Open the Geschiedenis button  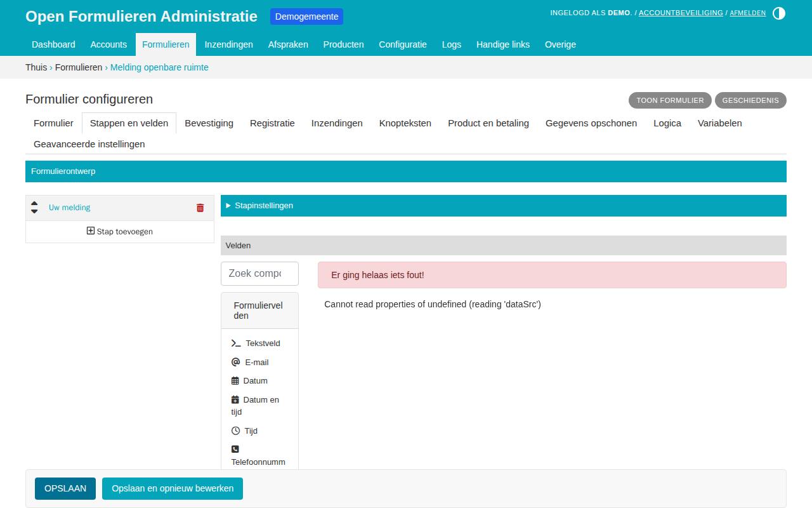(x=750, y=100)
